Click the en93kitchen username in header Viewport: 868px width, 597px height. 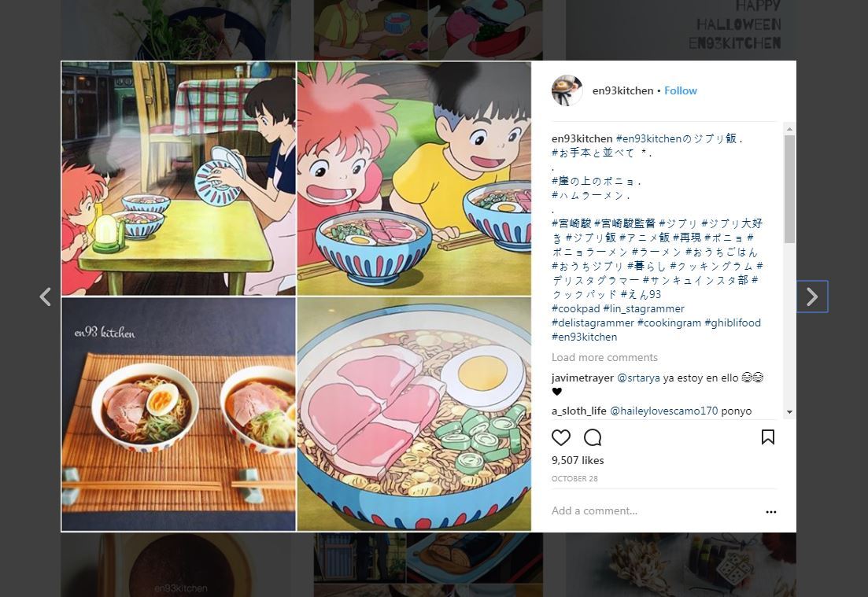tap(622, 90)
